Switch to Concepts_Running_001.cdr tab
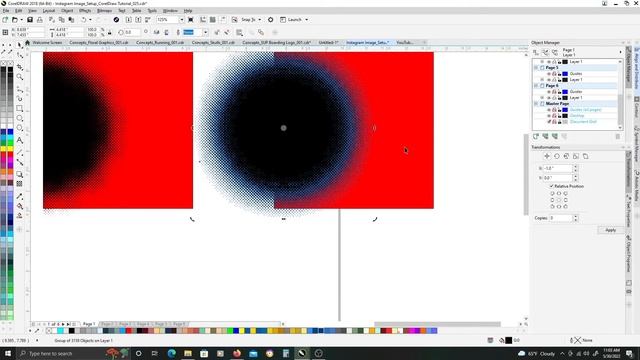This screenshot has height=360, width=640. point(160,42)
